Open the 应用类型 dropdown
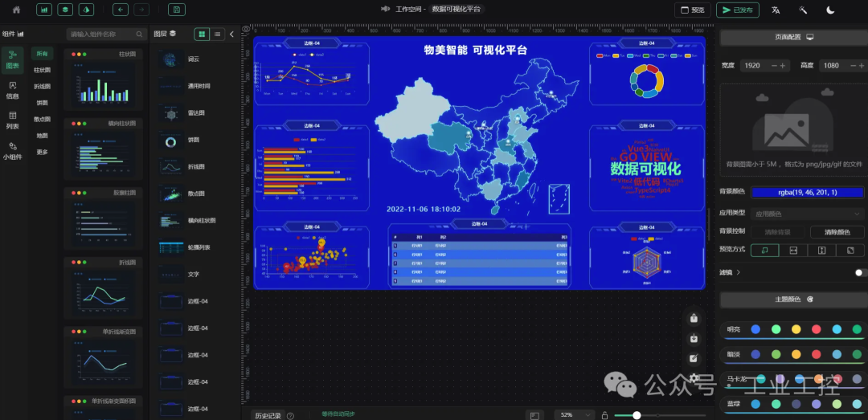The height and width of the screenshot is (420, 868). pyautogui.click(x=807, y=214)
